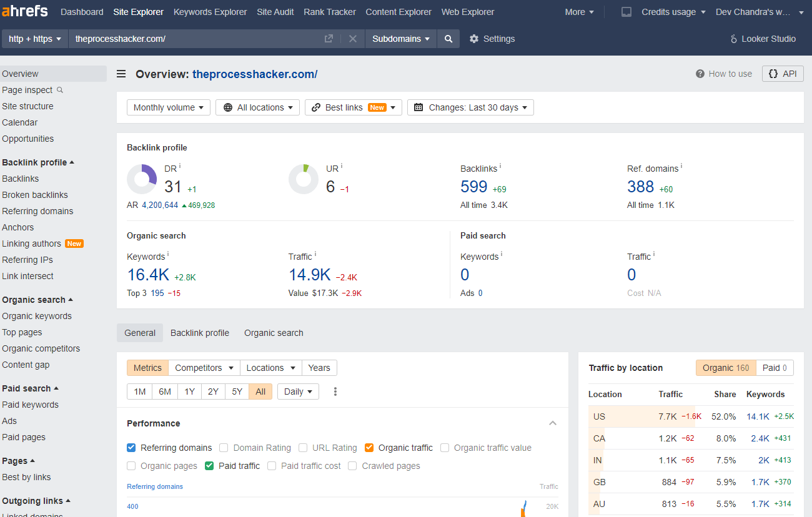Image resolution: width=812 pixels, height=517 pixels.
Task: Open the Subdomains mode dropdown
Action: click(401, 39)
